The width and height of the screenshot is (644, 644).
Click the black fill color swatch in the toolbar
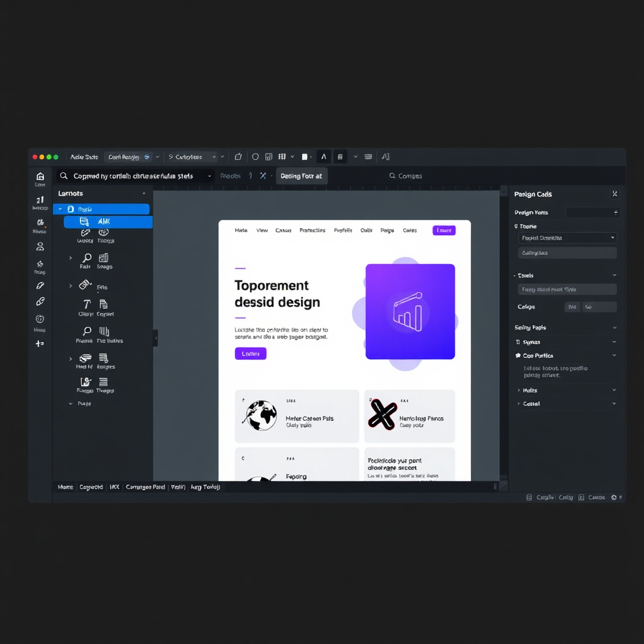[304, 157]
